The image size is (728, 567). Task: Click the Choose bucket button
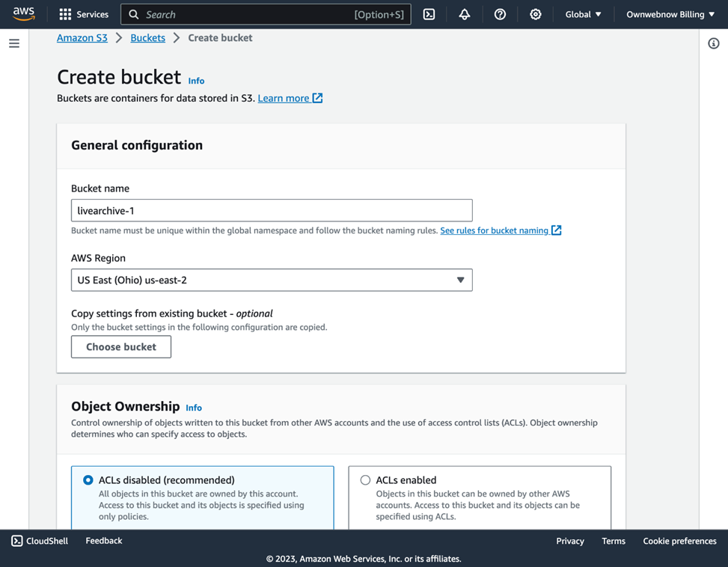pyautogui.click(x=121, y=347)
